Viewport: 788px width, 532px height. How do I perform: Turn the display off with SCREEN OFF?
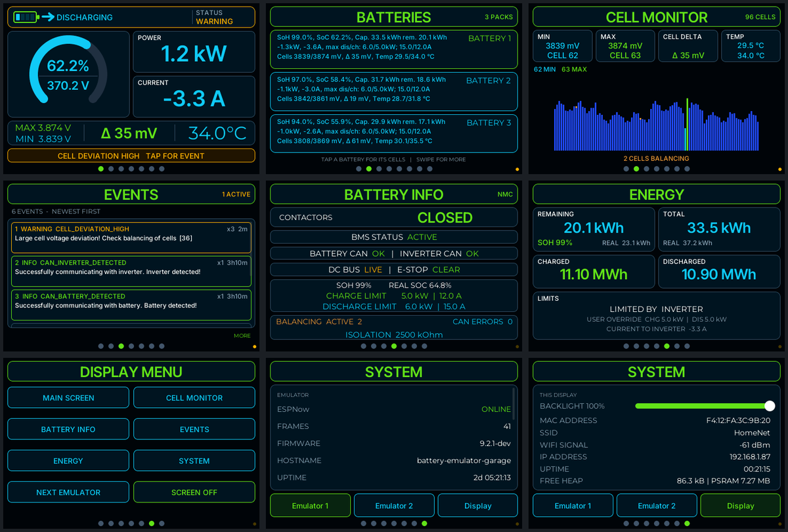tap(194, 492)
